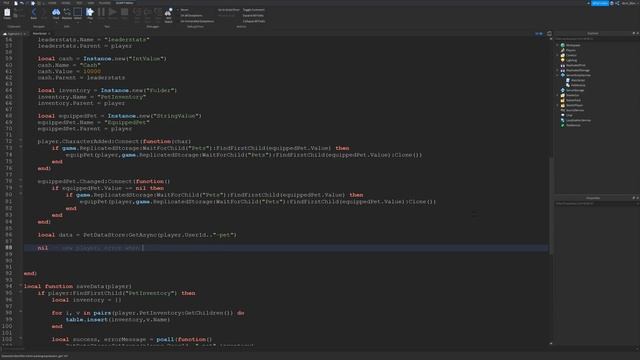
Task: Click the undo icon in title bar
Action: 22,3
